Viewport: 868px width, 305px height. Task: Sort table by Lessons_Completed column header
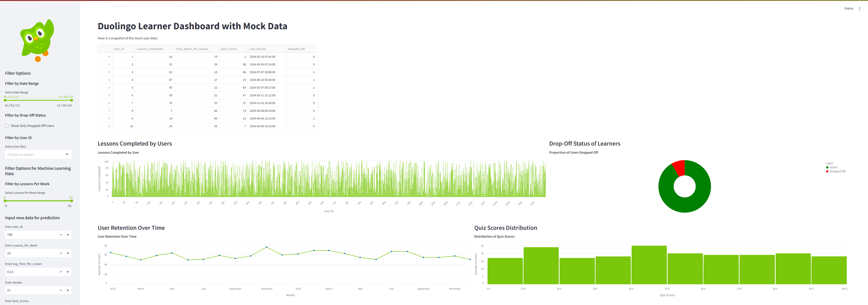[x=155, y=49]
